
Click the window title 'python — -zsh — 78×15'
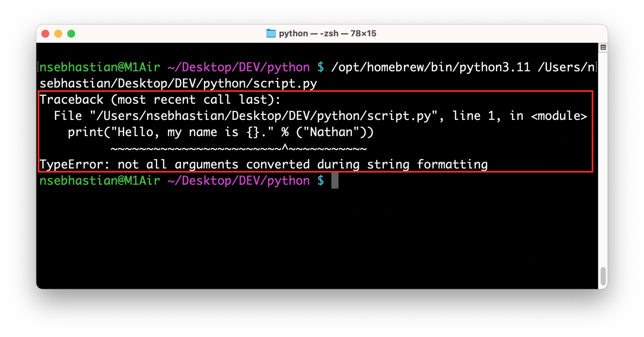click(328, 33)
